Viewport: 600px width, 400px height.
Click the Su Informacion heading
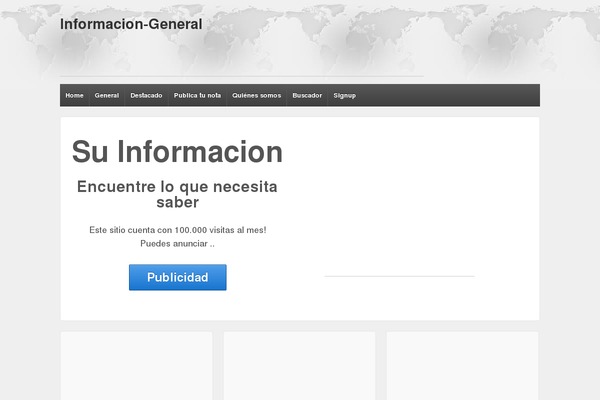177,152
